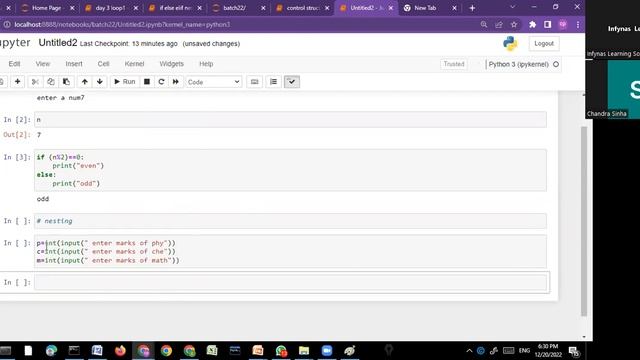Image resolution: width=640 pixels, height=360 pixels.
Task: Open File Explorer from the taskbar
Action: tap(304, 351)
